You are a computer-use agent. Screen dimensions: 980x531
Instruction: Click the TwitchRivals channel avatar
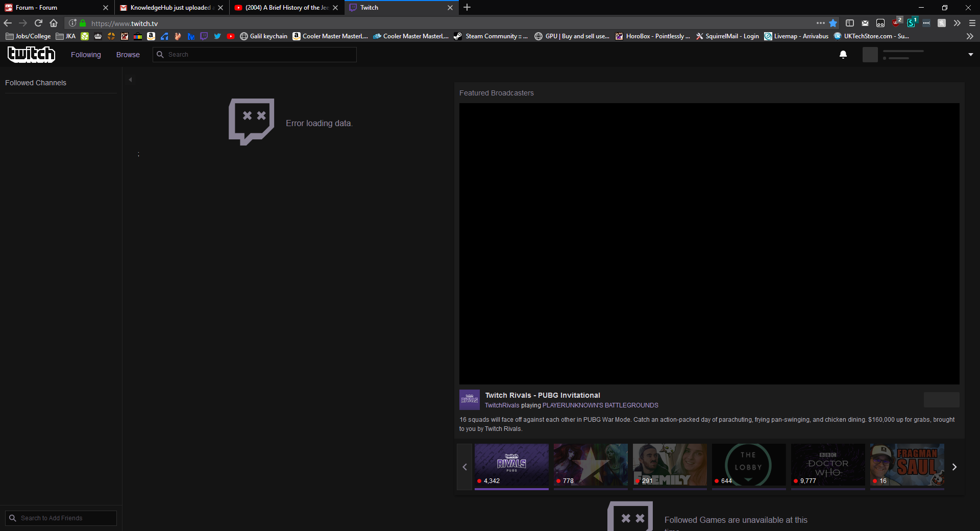(x=470, y=400)
